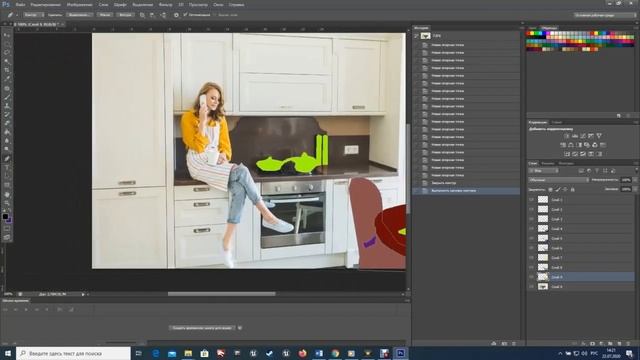Select the History Brush tool
Image resolution: width=640 pixels, height=360 pixels.
click(x=7, y=115)
